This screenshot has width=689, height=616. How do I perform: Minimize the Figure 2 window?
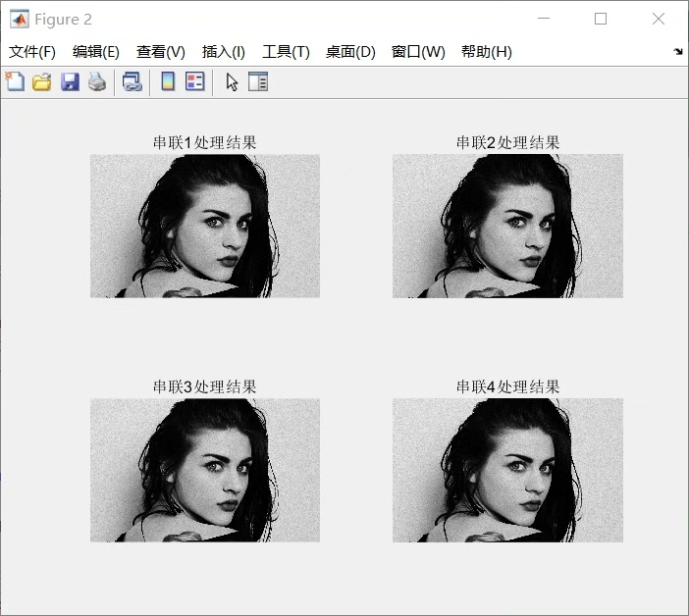[x=544, y=19]
